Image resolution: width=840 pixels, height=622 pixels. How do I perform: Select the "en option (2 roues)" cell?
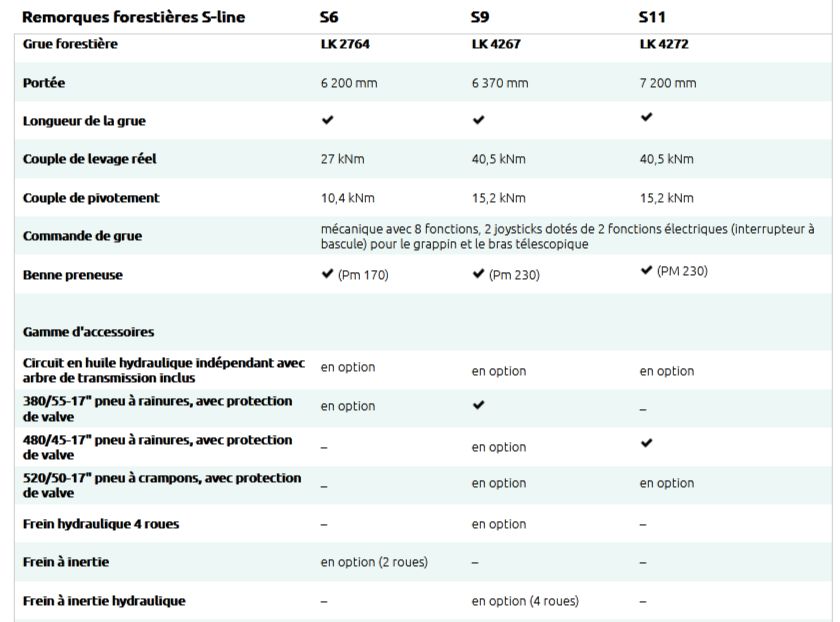[373, 562]
